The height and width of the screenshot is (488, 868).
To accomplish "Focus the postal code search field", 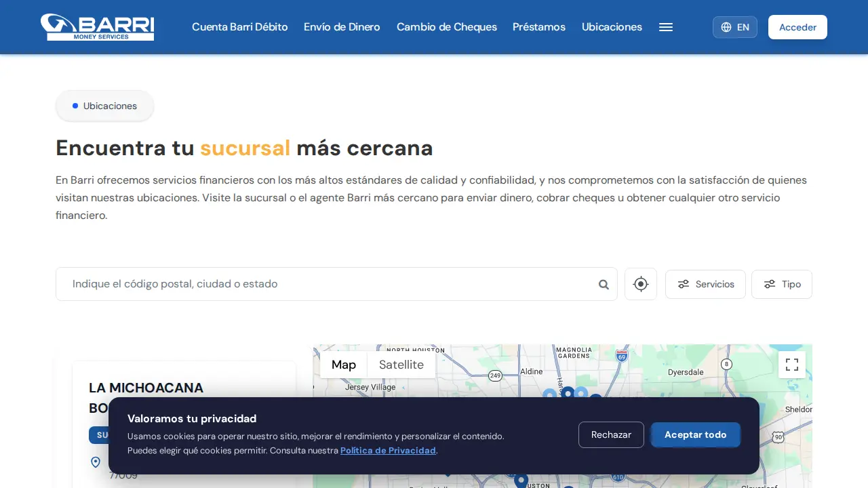I will click(x=336, y=284).
